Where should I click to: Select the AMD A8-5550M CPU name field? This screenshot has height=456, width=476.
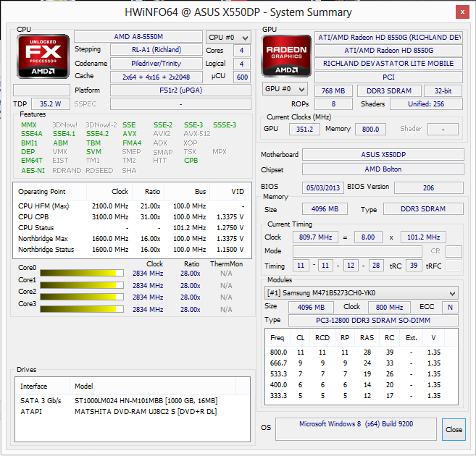point(138,37)
